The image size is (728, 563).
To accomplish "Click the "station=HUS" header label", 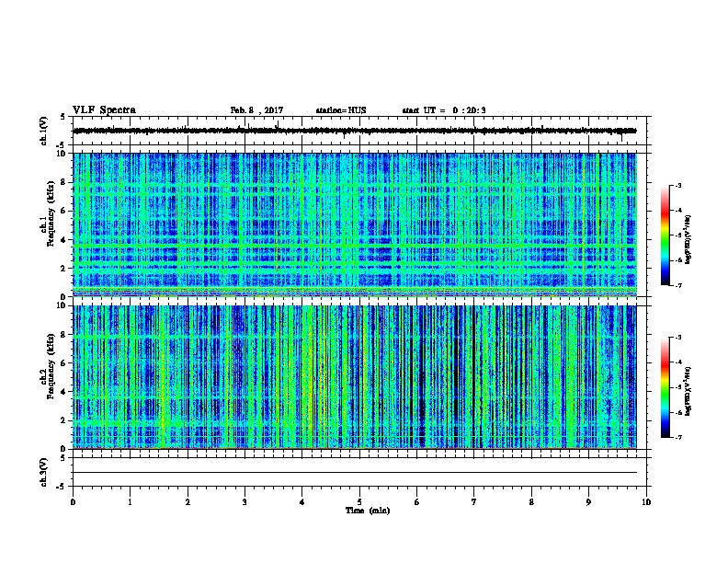I will click(x=341, y=110).
